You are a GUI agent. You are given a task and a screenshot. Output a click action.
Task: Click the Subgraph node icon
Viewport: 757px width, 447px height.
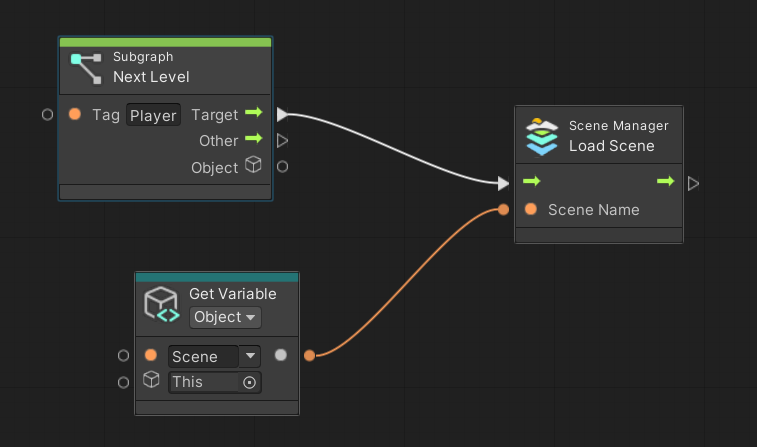86,68
